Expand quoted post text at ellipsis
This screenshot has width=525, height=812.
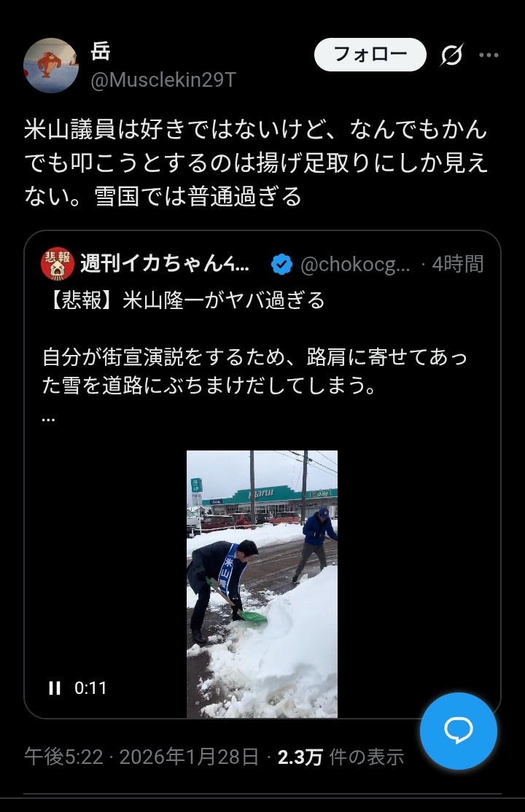(x=48, y=418)
